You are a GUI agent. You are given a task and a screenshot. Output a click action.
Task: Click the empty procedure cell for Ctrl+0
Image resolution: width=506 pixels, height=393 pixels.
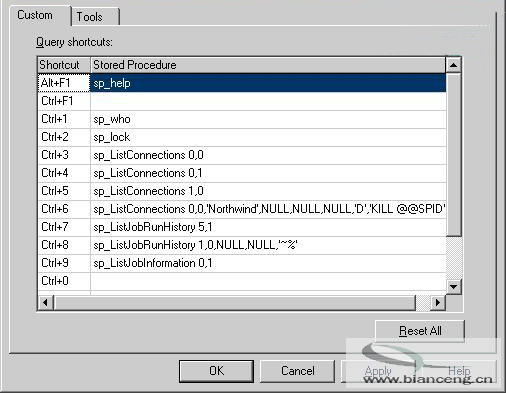coord(268,281)
